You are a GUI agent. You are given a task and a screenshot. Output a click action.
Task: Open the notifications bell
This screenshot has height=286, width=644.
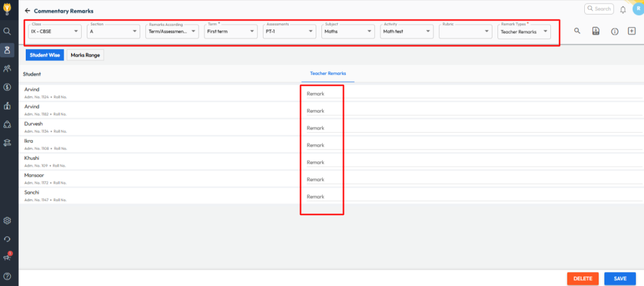[623, 9]
